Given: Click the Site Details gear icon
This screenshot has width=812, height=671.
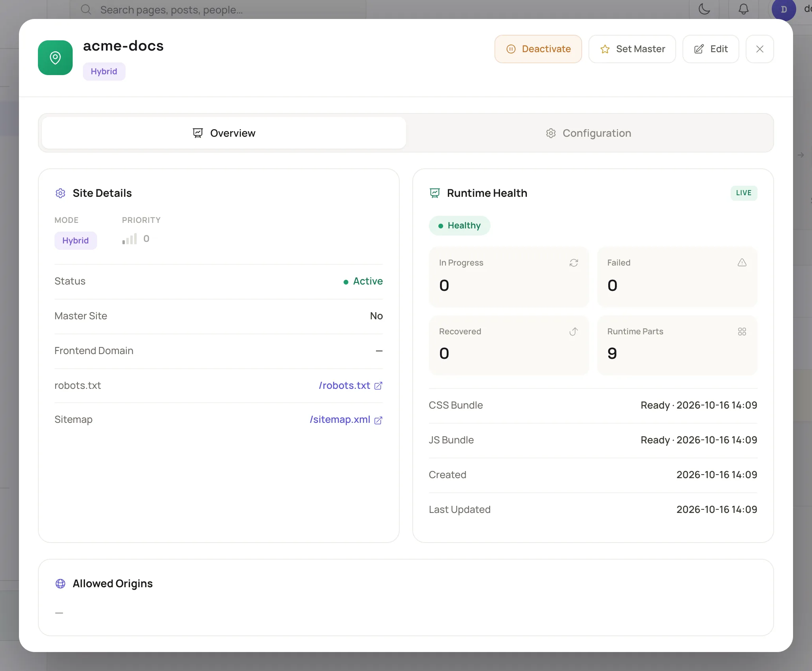Looking at the screenshot, I should pos(60,193).
